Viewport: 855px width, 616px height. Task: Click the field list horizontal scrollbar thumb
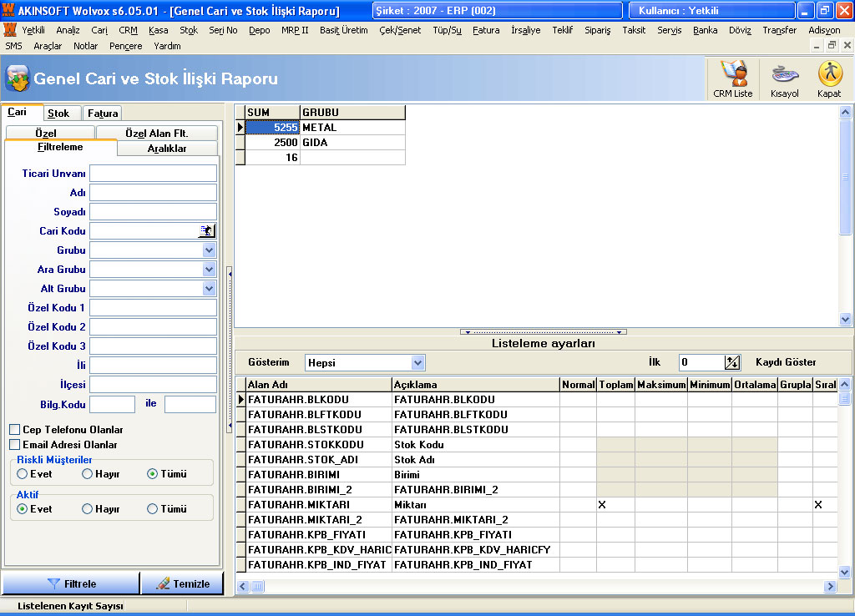258,587
